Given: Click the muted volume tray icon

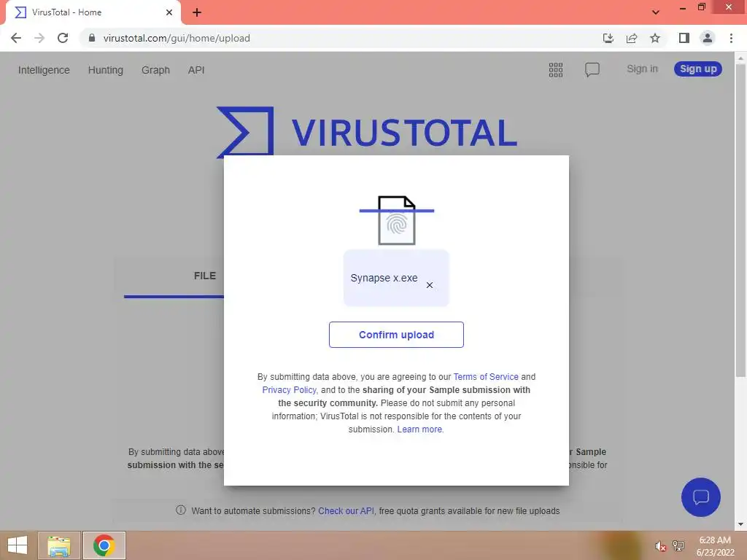Looking at the screenshot, I should [x=659, y=546].
